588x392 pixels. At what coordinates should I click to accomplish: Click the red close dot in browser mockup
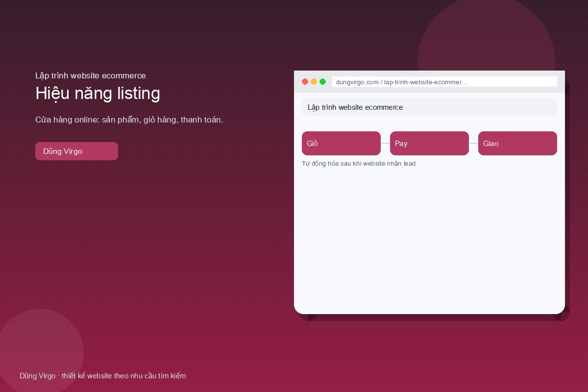305,81
